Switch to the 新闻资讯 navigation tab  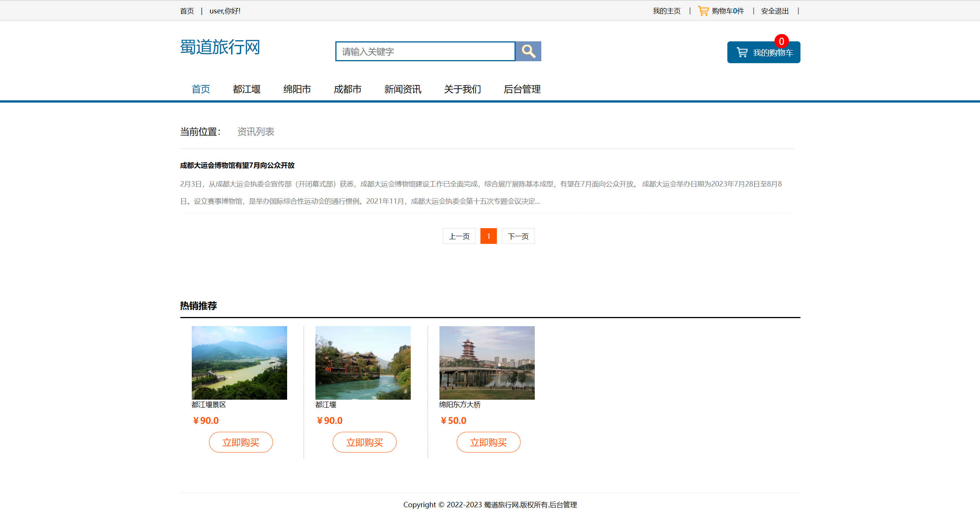click(x=402, y=89)
